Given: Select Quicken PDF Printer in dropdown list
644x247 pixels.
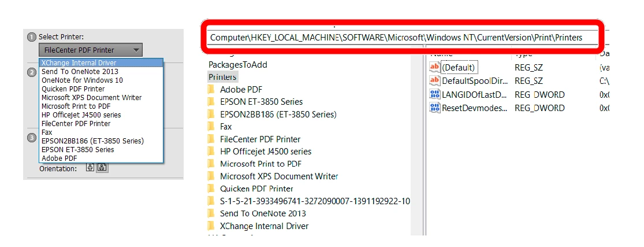Looking at the screenshot, I should tap(102, 89).
